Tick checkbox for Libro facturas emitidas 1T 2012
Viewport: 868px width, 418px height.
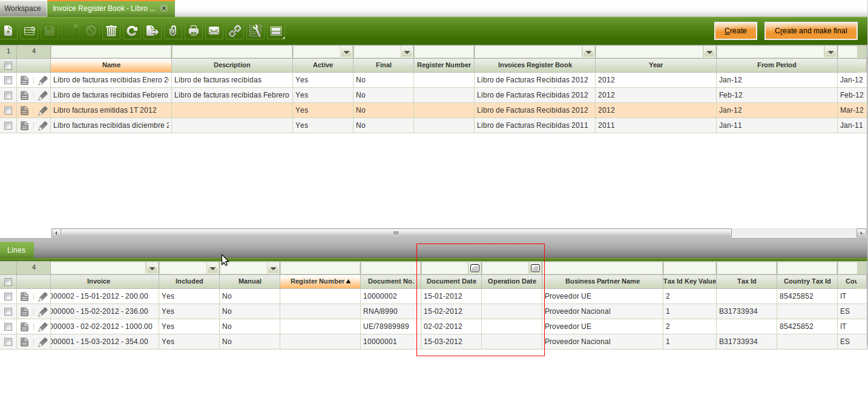(x=8, y=110)
